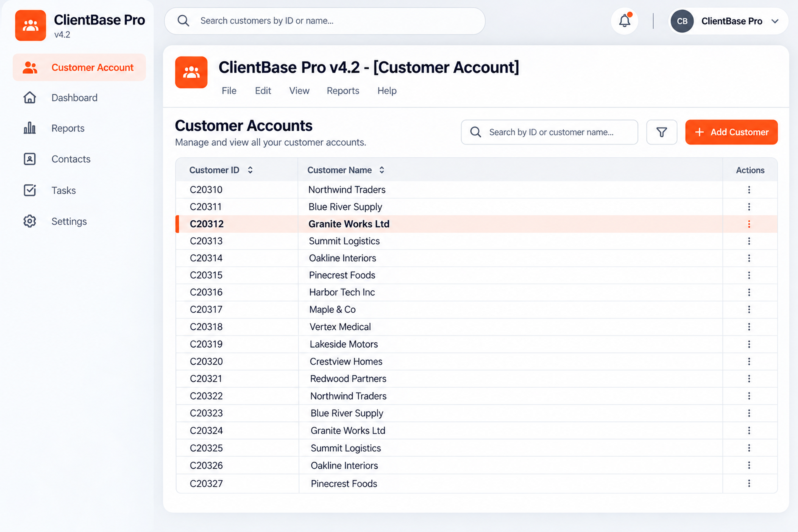Open the Tasks checkmark icon in sidebar
Screen dimensions: 798x532
point(29,190)
